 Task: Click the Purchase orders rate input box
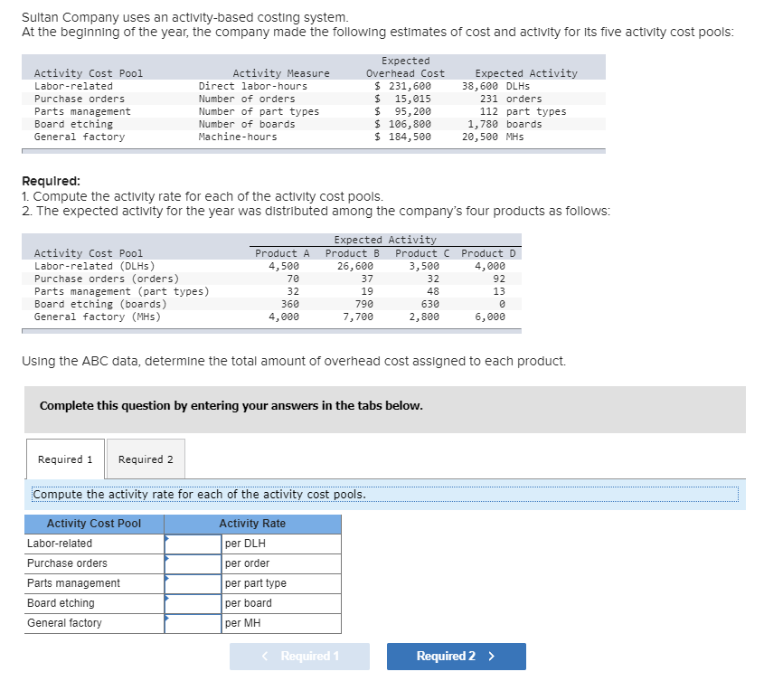(x=193, y=563)
